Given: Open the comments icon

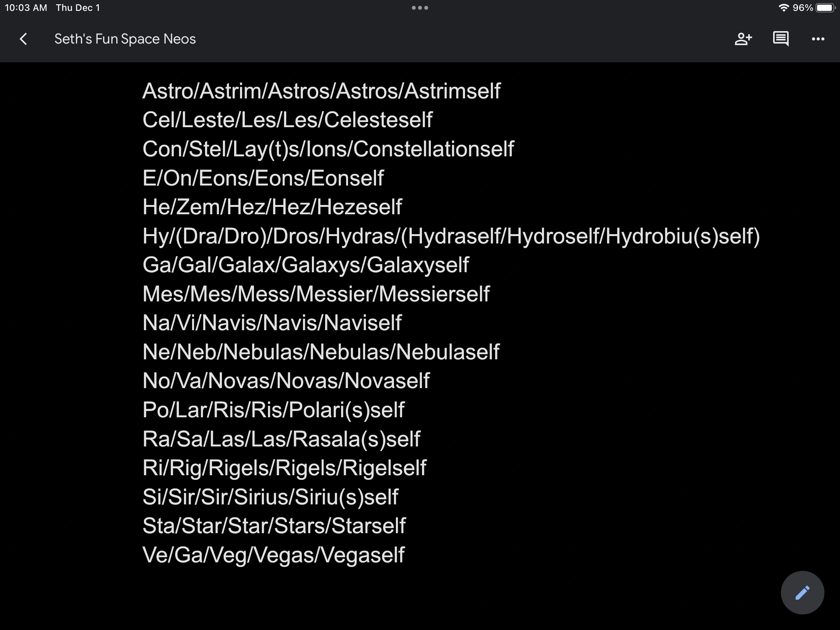Looking at the screenshot, I should click(780, 39).
